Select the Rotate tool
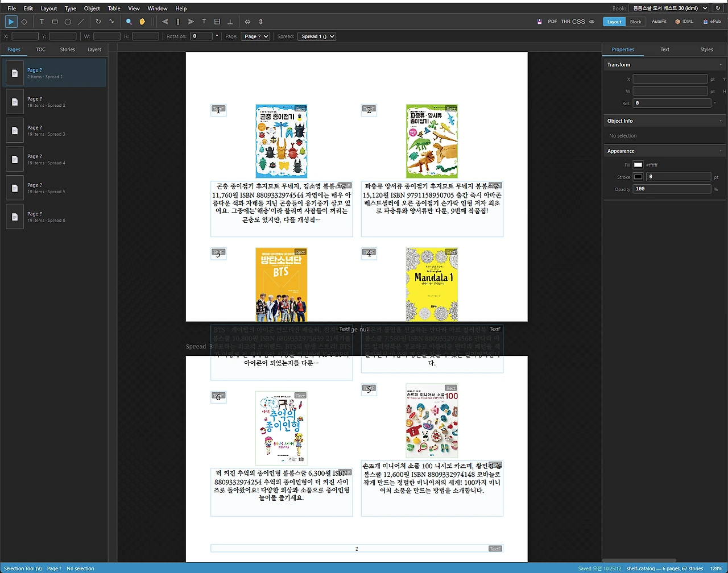Screen dimensions: 728x573 [98, 22]
